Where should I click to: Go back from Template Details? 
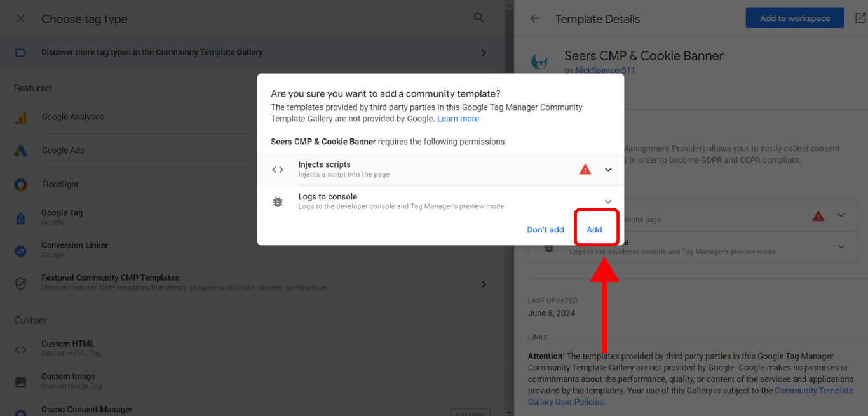pyautogui.click(x=535, y=18)
